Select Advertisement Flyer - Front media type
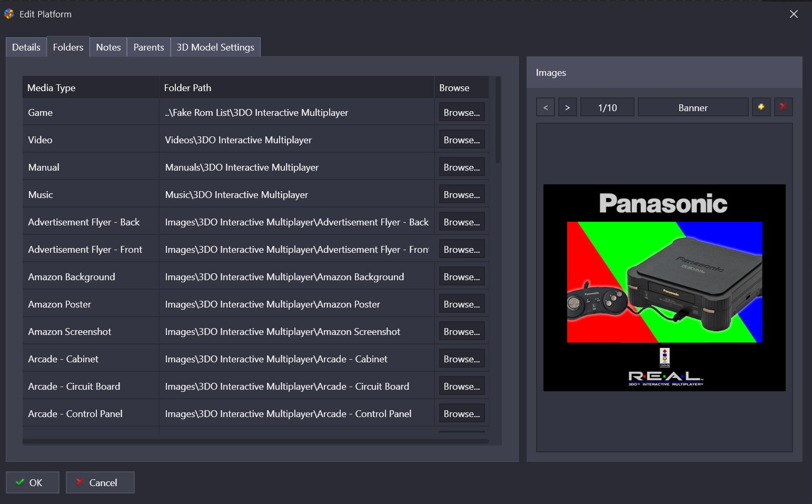Screen dimensions: 812x504 coord(91,249)
